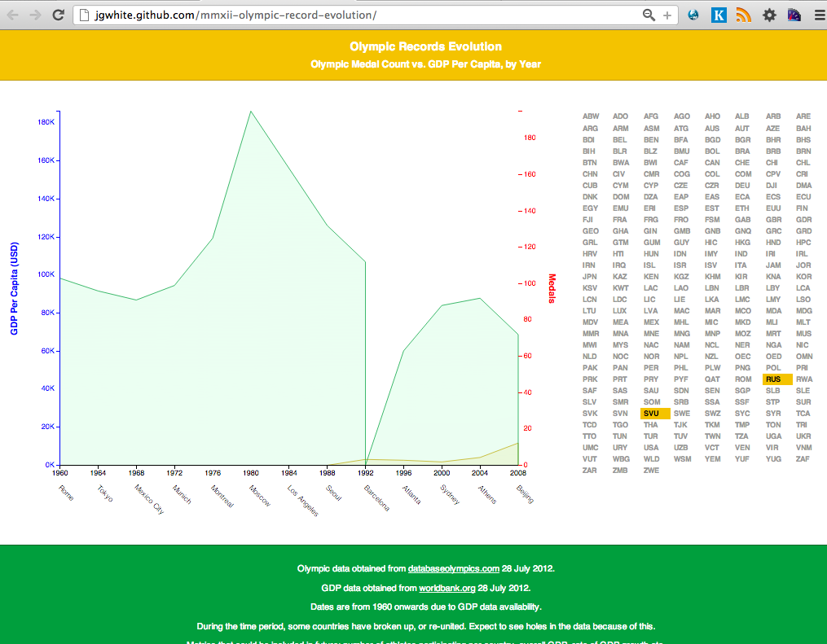Open the databaseolympics.com link
This screenshot has height=644, width=827.
[x=453, y=568]
